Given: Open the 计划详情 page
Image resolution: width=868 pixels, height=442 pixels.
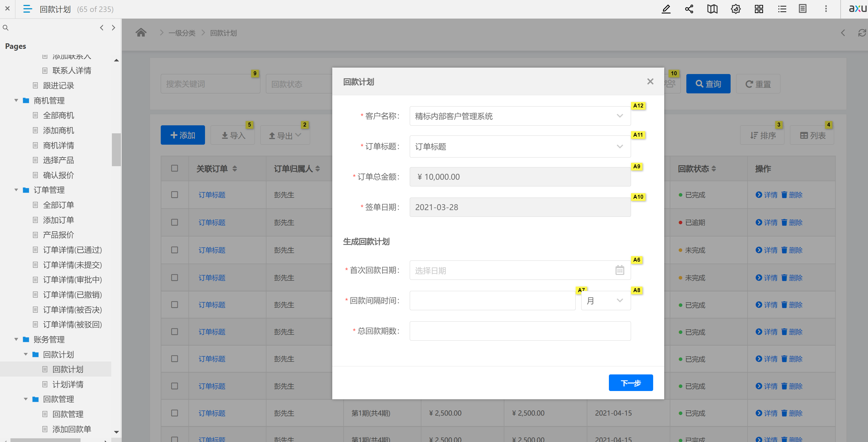Looking at the screenshot, I should tap(68, 384).
